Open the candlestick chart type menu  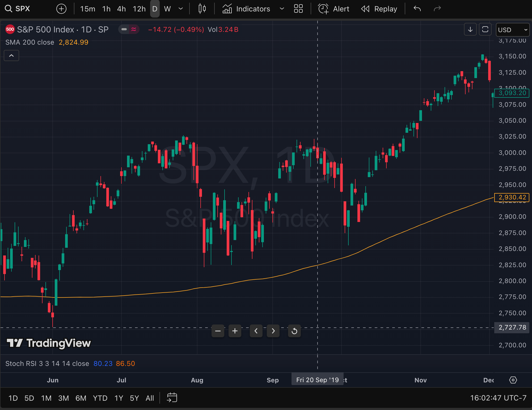pyautogui.click(x=202, y=9)
